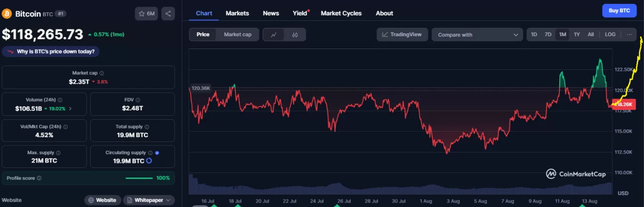
Task: Open the Chart tab
Action: coord(204,13)
